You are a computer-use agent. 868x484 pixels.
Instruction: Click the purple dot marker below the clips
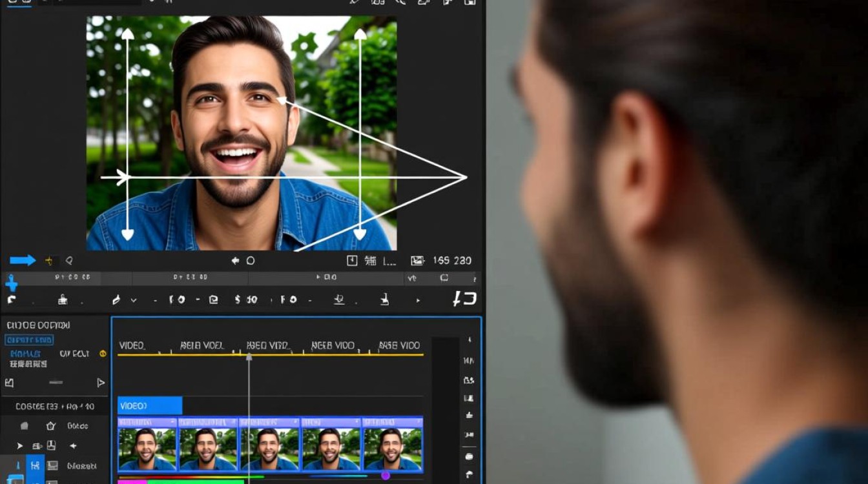click(386, 476)
